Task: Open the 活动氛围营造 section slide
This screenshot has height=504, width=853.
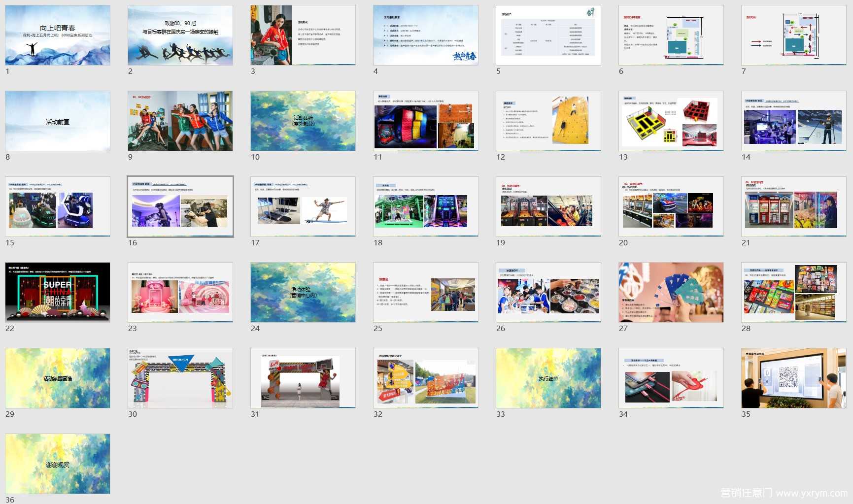Action: [x=58, y=378]
